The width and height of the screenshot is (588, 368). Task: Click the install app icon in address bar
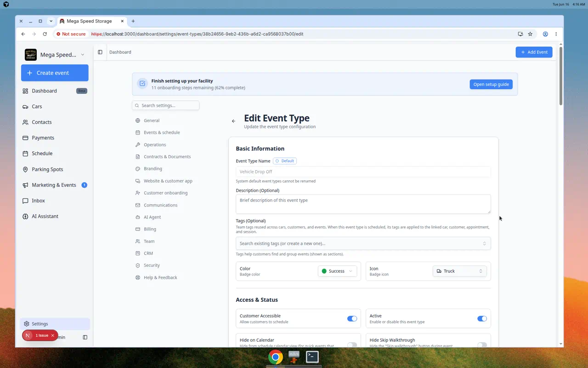520,34
